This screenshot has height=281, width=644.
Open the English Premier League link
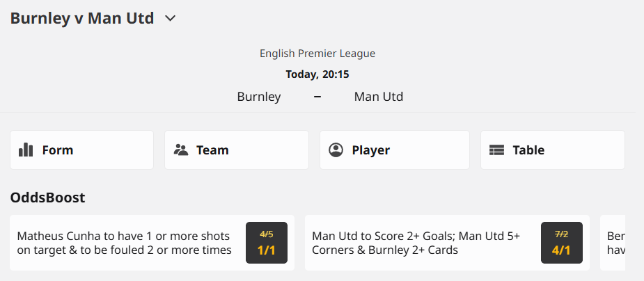point(317,54)
